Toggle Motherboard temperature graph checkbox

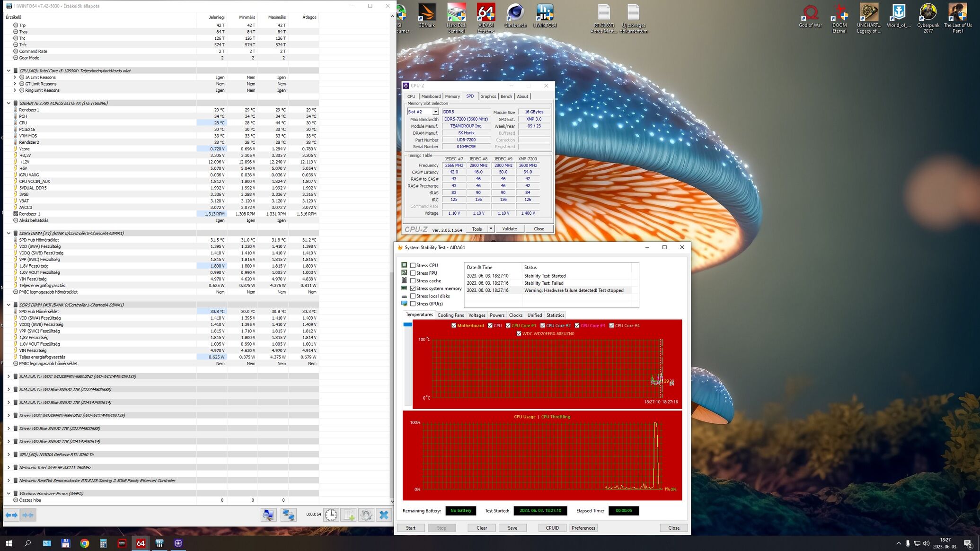click(x=453, y=325)
